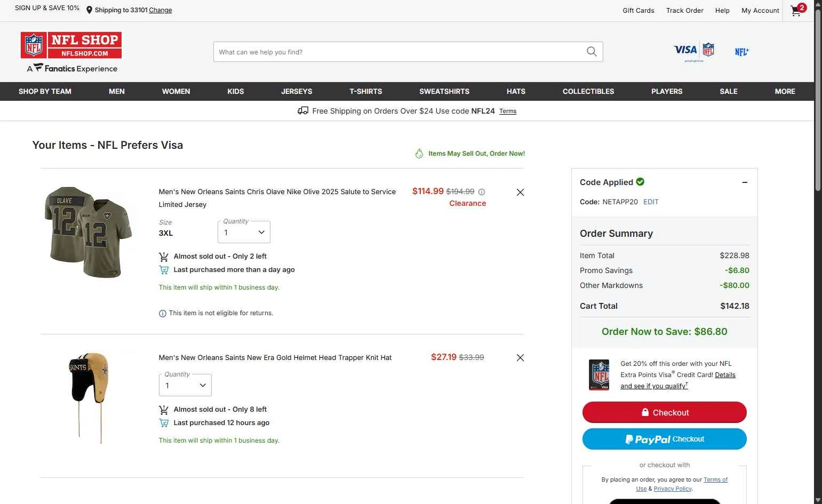Click the Cart Total $142.18 amount
This screenshot has width=822, height=504.
735,306
